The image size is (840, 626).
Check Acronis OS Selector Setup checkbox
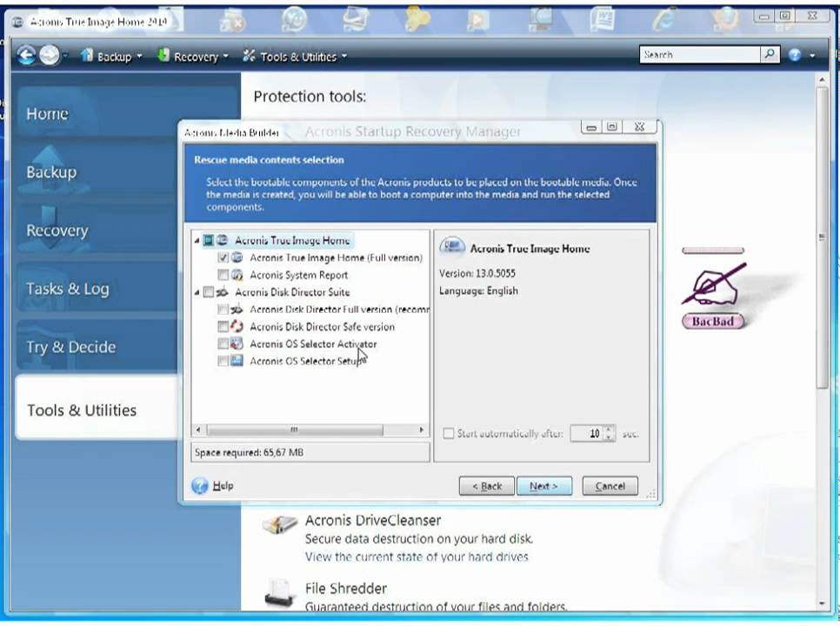pyautogui.click(x=223, y=361)
